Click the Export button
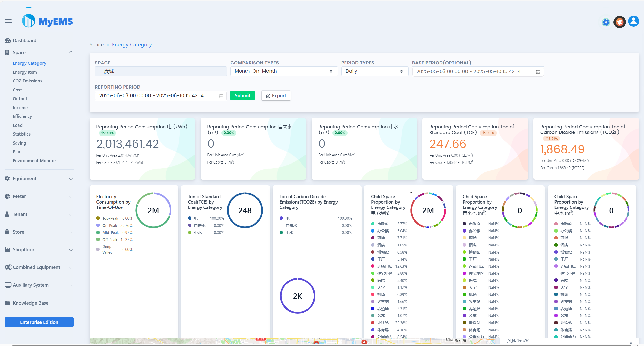 click(x=276, y=96)
